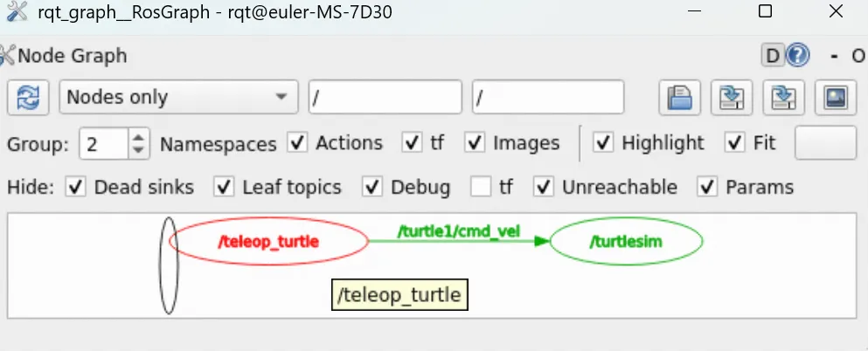The height and width of the screenshot is (351, 868).
Task: Select the /teleop_turtle node
Action: [268, 242]
